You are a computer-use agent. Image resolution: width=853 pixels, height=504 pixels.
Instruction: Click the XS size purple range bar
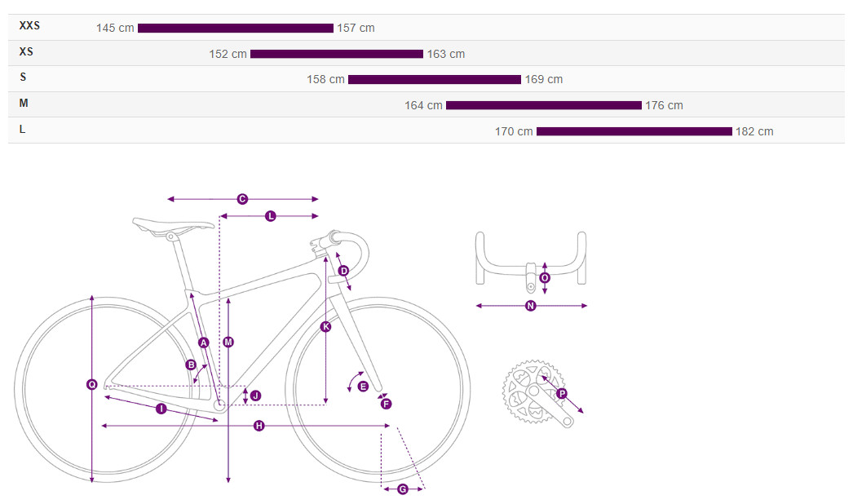(336, 54)
